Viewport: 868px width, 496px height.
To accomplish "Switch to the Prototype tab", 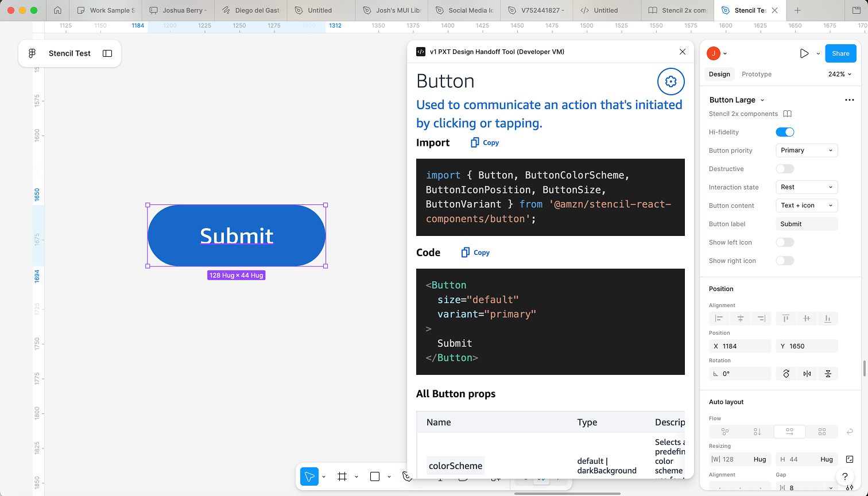I will [756, 73].
